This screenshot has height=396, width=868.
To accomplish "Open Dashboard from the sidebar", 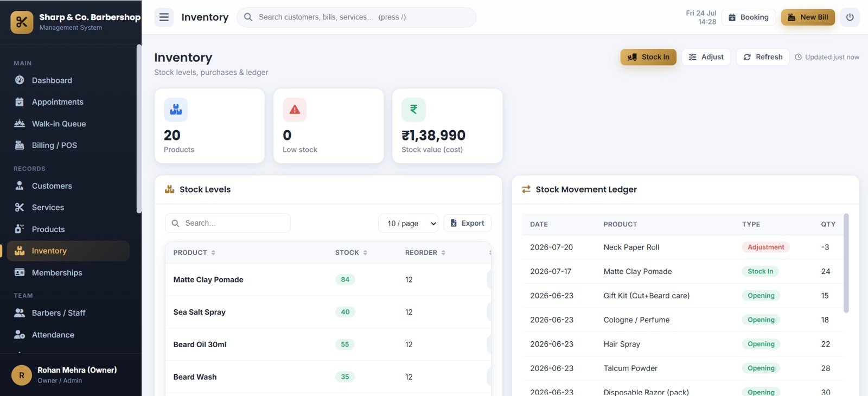I will (68, 80).
